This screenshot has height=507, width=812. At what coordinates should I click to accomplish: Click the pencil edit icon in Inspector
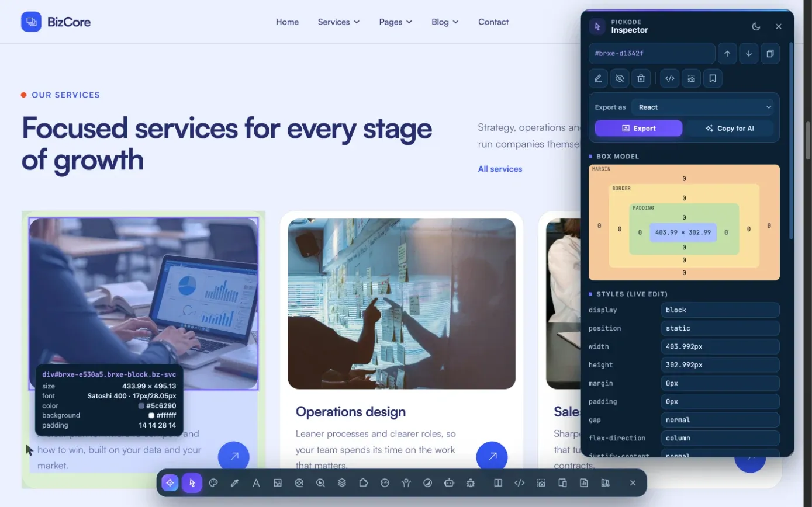[598, 78]
